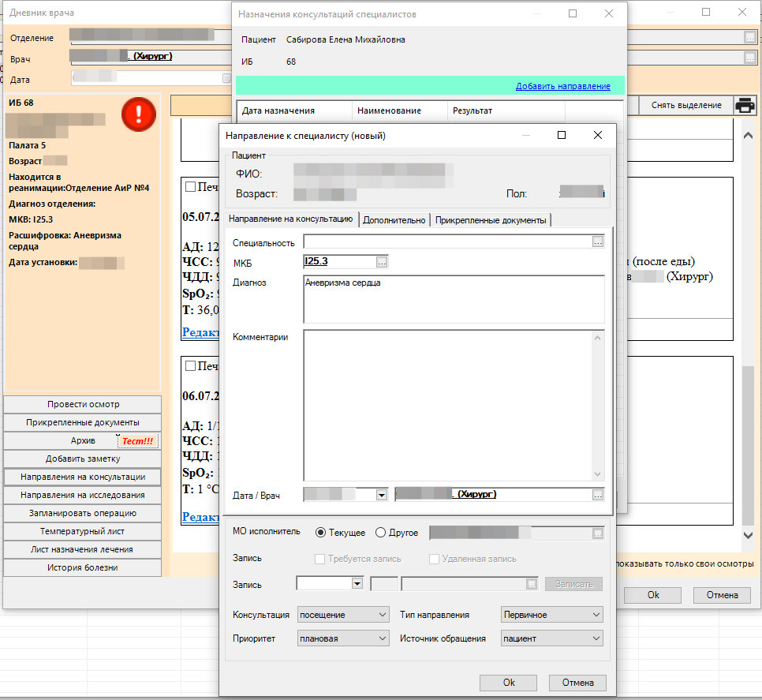This screenshot has width=762, height=700.
Task: Click Запланировать операцию button
Action: pos(83,513)
